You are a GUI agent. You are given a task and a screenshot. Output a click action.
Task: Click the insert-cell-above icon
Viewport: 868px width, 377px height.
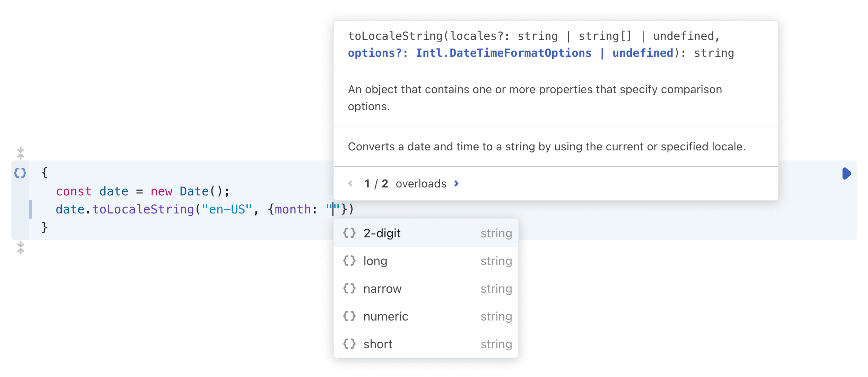(x=20, y=153)
